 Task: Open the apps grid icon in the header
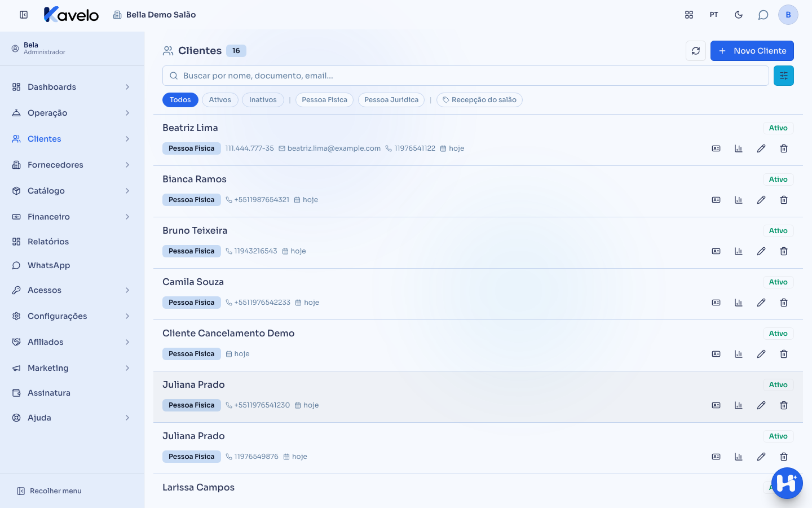(x=689, y=15)
